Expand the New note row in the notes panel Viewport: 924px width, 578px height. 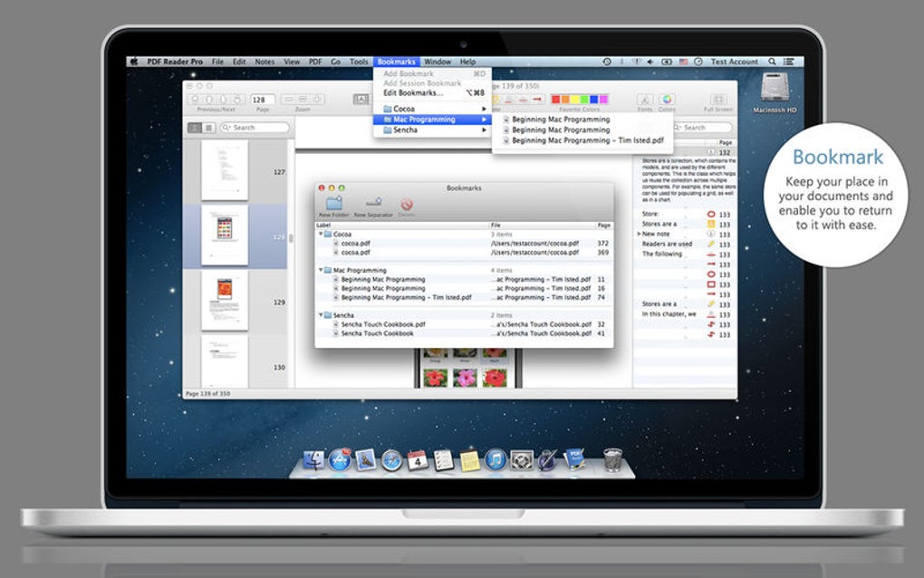639,234
